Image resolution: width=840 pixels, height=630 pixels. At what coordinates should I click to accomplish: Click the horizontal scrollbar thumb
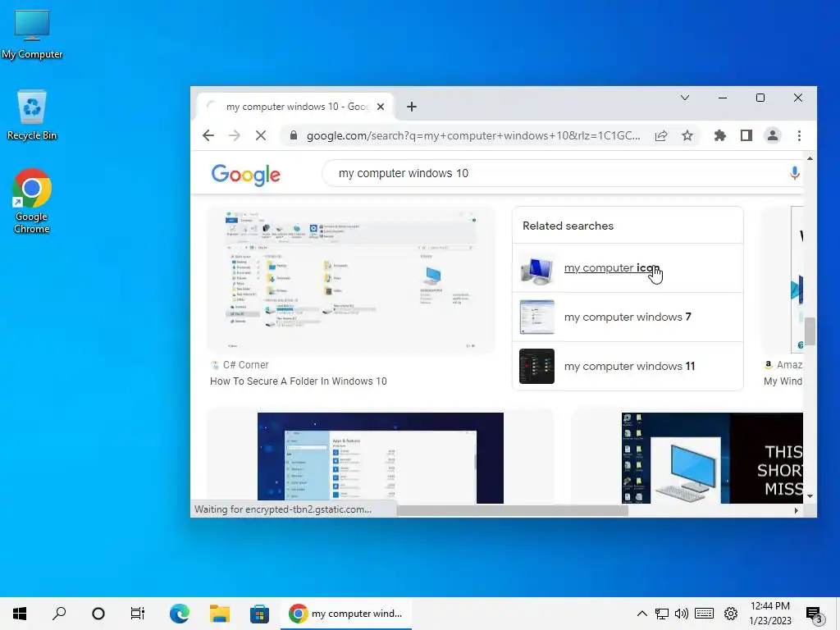point(512,510)
